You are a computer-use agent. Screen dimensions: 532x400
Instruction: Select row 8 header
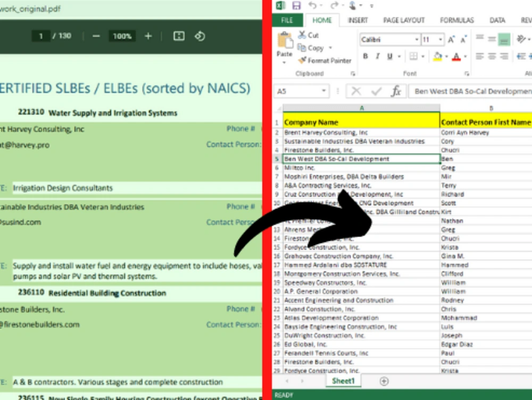pos(277,185)
